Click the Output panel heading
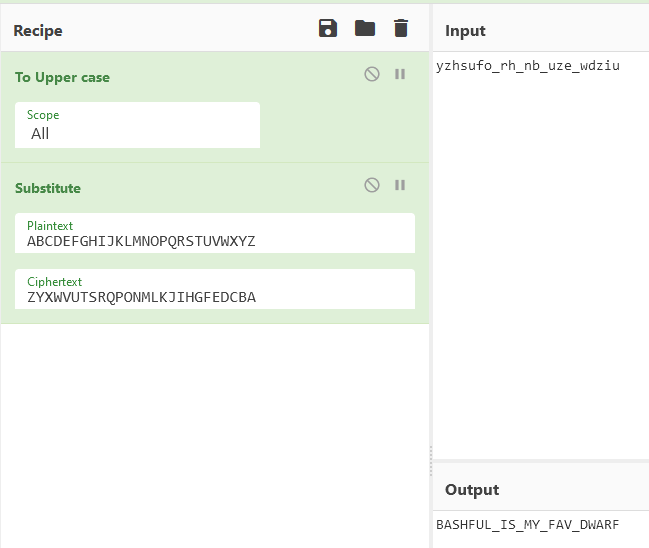 tap(472, 490)
